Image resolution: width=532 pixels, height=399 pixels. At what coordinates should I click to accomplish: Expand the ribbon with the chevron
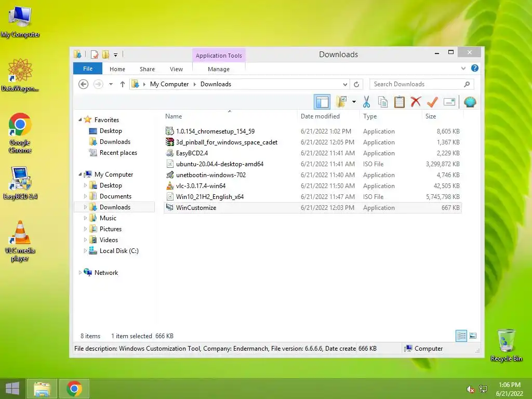[x=463, y=68]
